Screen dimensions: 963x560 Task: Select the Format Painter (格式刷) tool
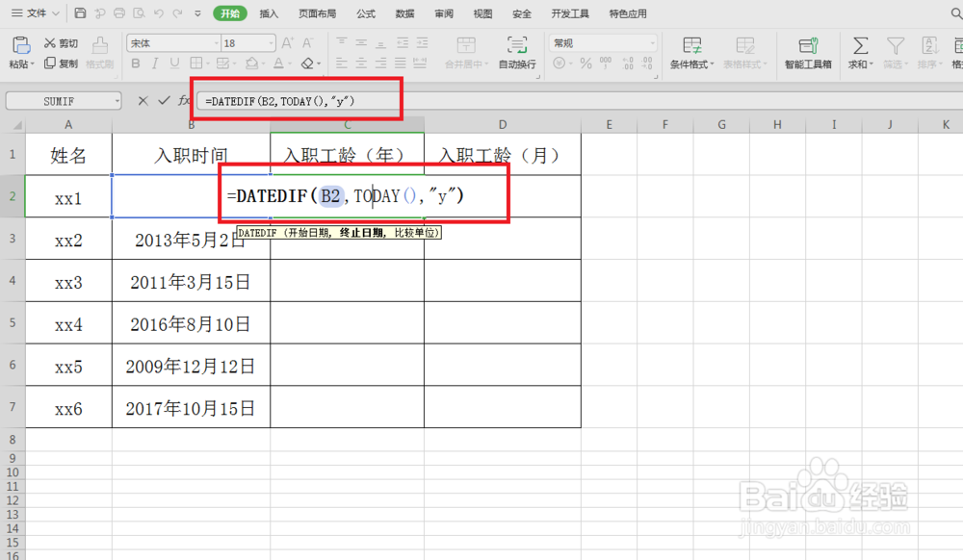click(x=99, y=52)
